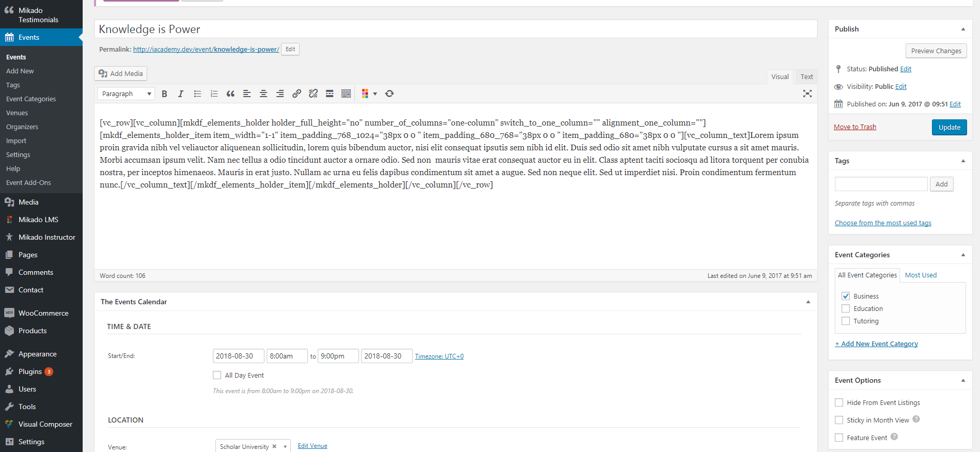This screenshot has width=980, height=452.
Task: Click the remove link icon
Action: [313, 93]
